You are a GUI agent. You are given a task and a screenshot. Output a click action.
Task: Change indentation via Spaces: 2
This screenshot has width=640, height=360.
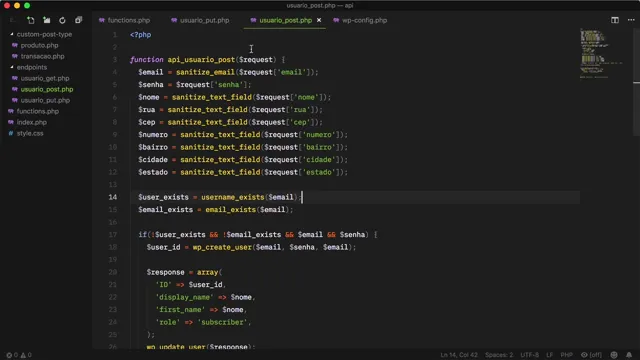click(499, 355)
